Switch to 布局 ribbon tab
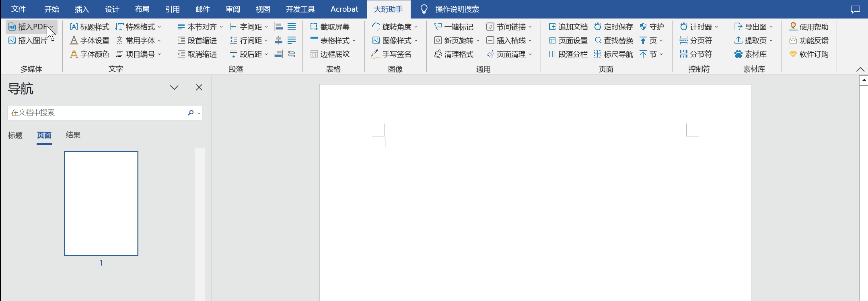868x301 pixels. 142,9
